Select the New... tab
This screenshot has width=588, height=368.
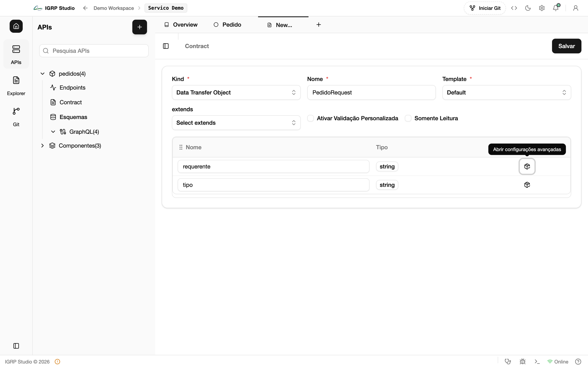pyautogui.click(x=283, y=25)
